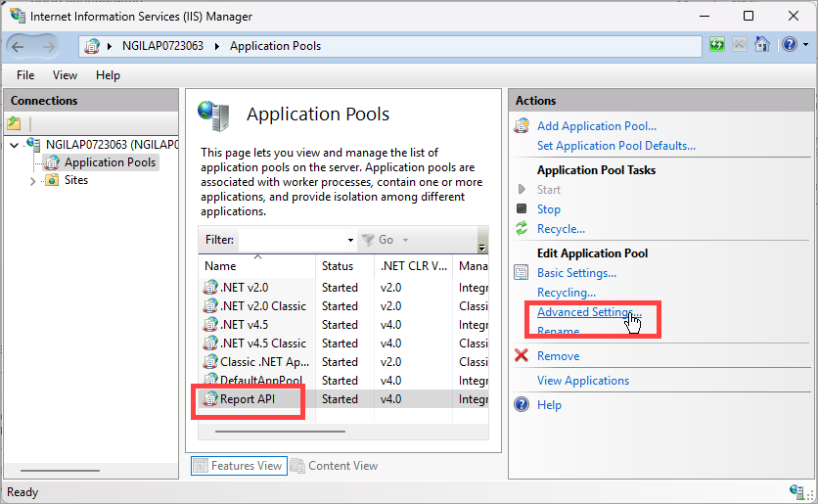The image size is (818, 504).
Task: Expand the breadcrumb arrow before Application Pools
Action: point(216,46)
